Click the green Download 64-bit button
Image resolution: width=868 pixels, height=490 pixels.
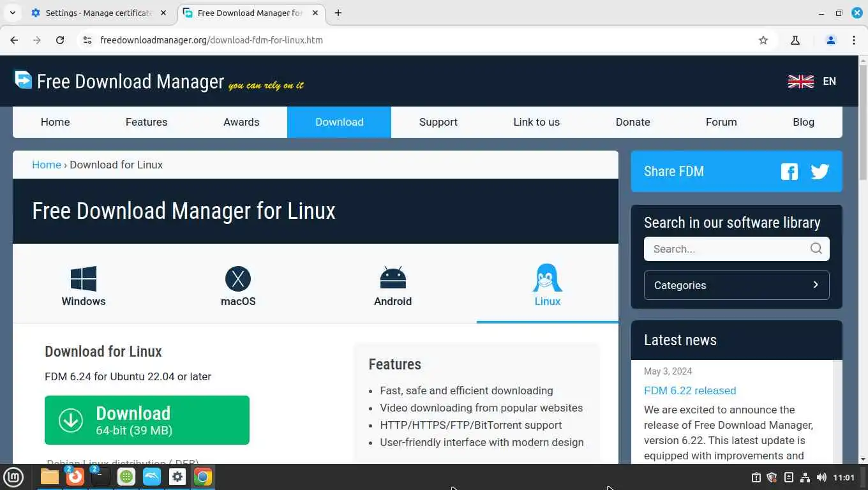(x=147, y=420)
